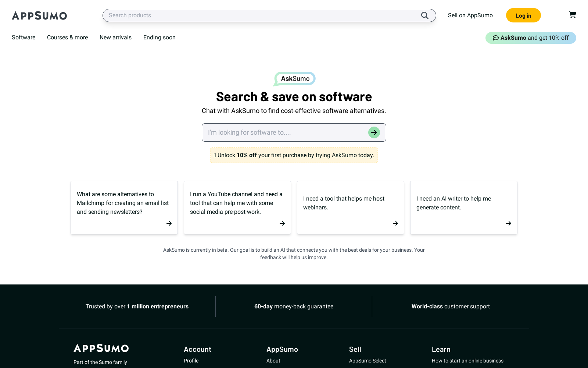This screenshot has height=368, width=588.
Task: Select the AI writer prompt card
Action: [464, 208]
